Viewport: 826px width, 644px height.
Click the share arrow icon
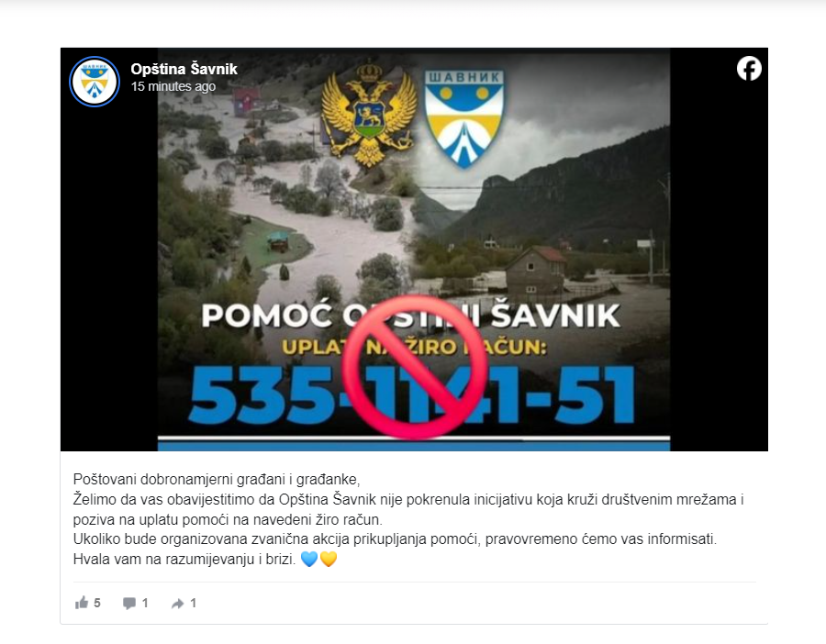(x=177, y=604)
